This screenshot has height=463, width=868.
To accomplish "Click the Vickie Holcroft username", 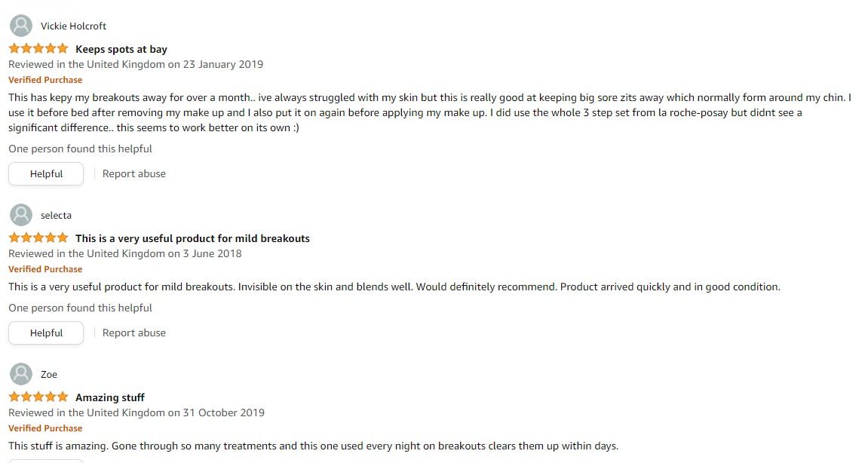I will [73, 26].
